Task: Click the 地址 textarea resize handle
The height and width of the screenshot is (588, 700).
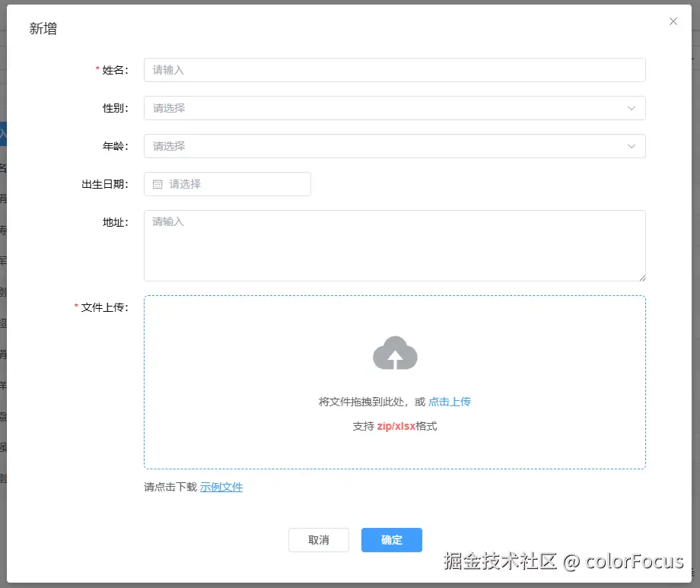Action: (642, 278)
